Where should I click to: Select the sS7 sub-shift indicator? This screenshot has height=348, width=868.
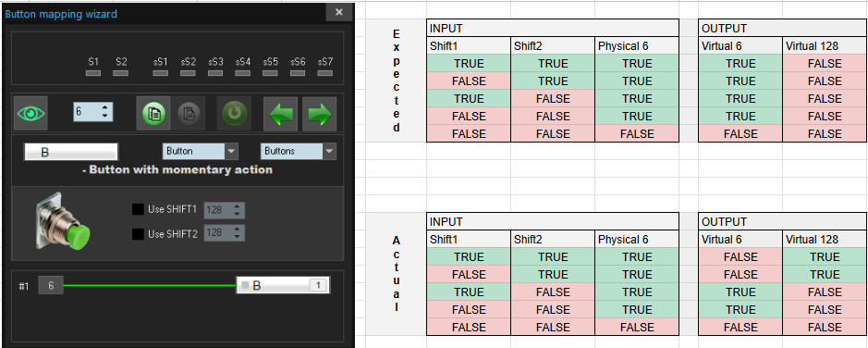(325, 72)
